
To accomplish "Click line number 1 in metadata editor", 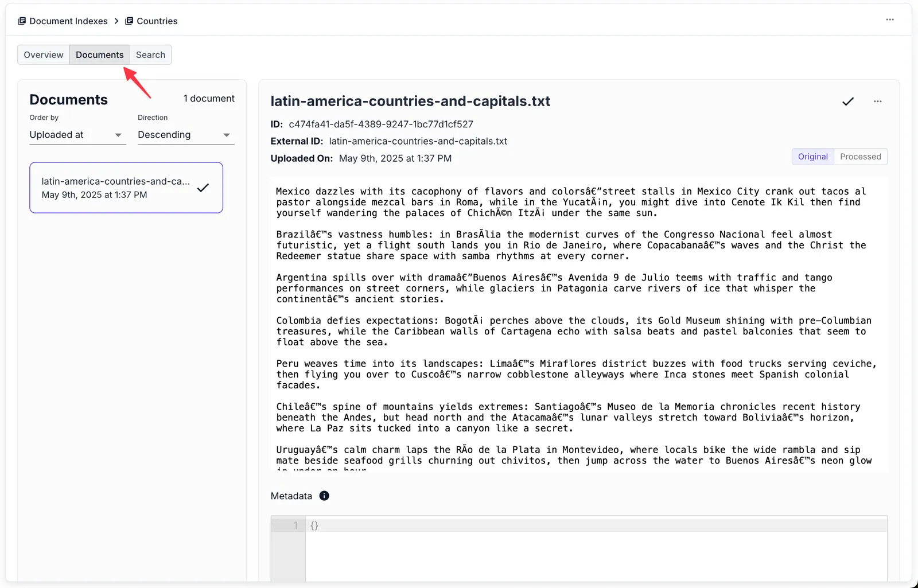I will pyautogui.click(x=295, y=525).
